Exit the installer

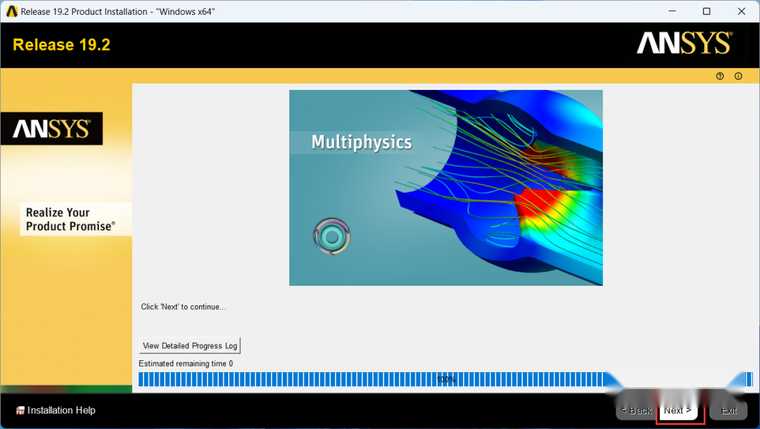728,411
